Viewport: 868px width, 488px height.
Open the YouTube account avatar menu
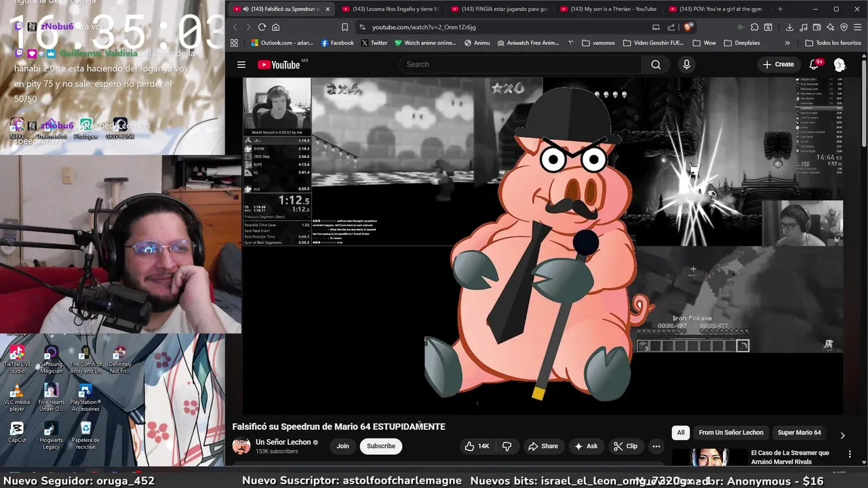pos(840,64)
